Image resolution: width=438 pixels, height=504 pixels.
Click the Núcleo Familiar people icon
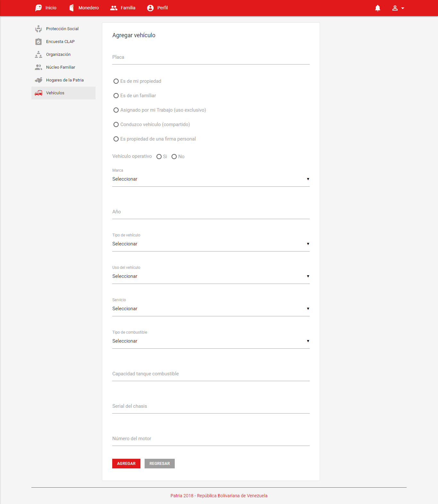[x=38, y=67]
